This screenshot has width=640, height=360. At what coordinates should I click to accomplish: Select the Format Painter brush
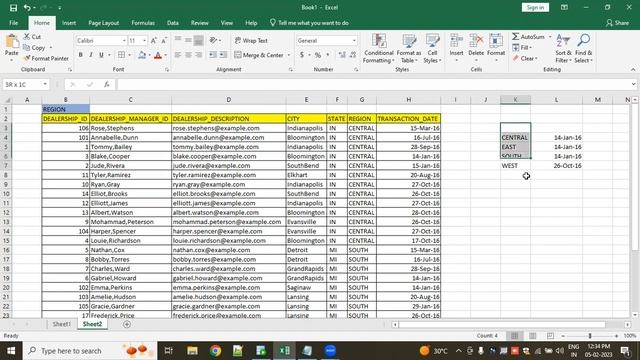pyautogui.click(x=46, y=58)
